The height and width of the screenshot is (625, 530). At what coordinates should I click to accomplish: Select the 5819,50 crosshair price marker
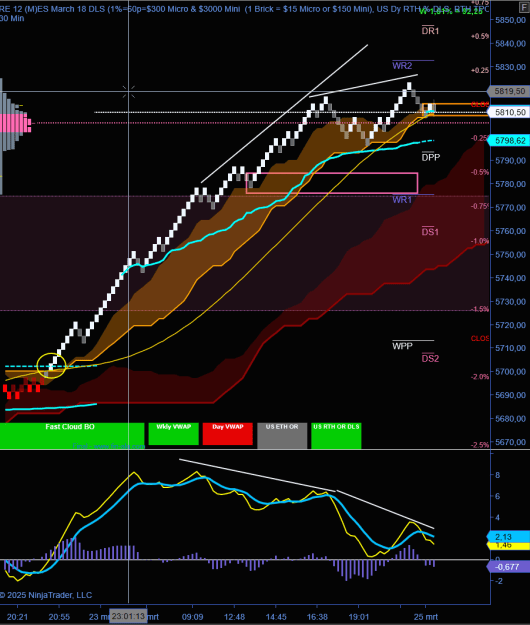(x=509, y=91)
